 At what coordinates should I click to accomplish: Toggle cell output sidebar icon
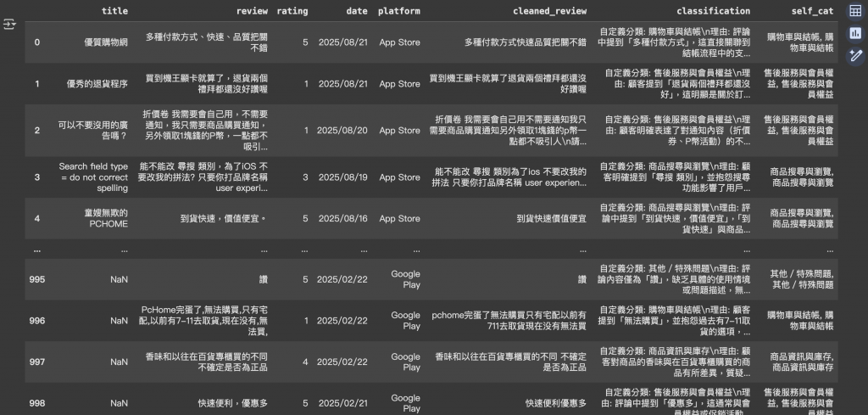8,24
